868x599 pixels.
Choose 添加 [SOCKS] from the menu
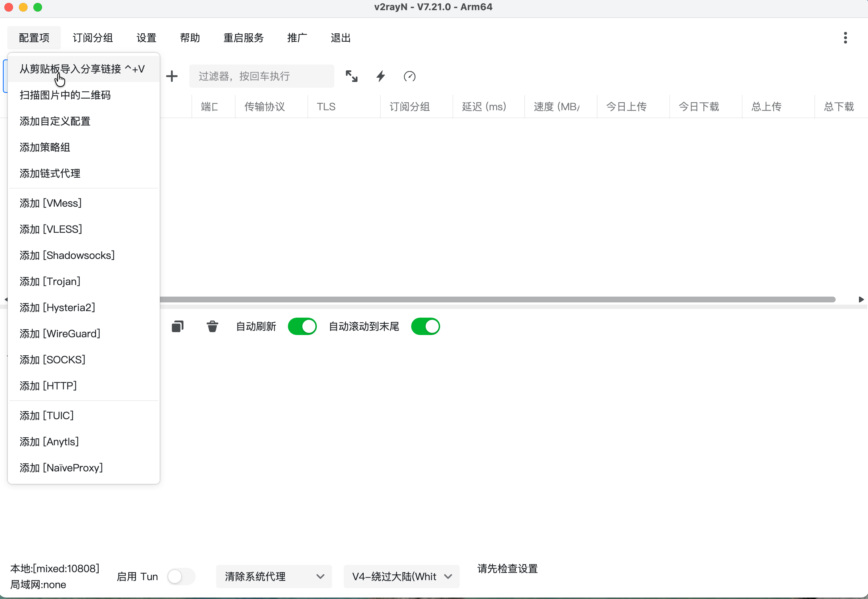click(84, 360)
